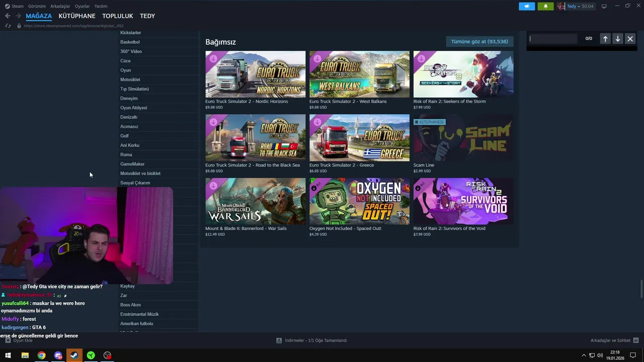Select the Sosyal Çıkarım tag
The width and height of the screenshot is (644, 362).
[x=135, y=183]
